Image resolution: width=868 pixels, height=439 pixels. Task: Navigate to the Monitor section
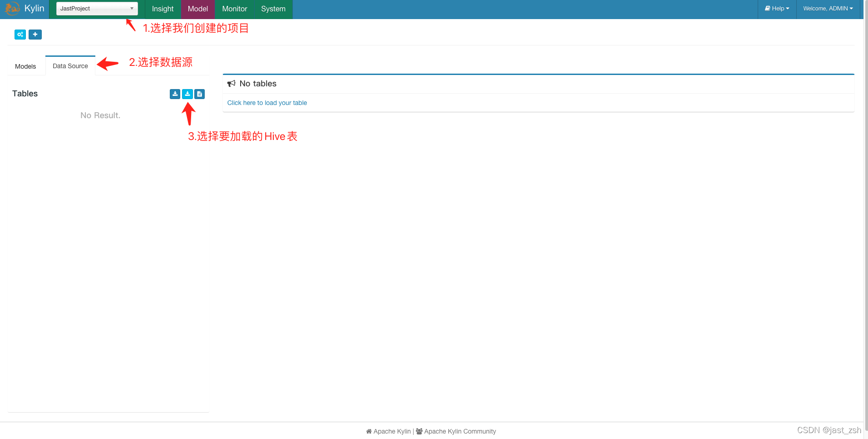click(x=234, y=9)
